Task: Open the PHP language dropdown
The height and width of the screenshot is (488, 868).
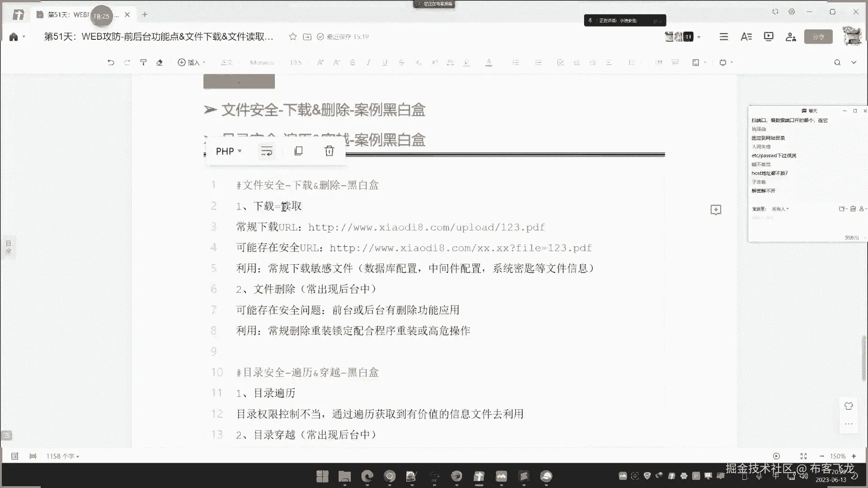Action: 228,151
